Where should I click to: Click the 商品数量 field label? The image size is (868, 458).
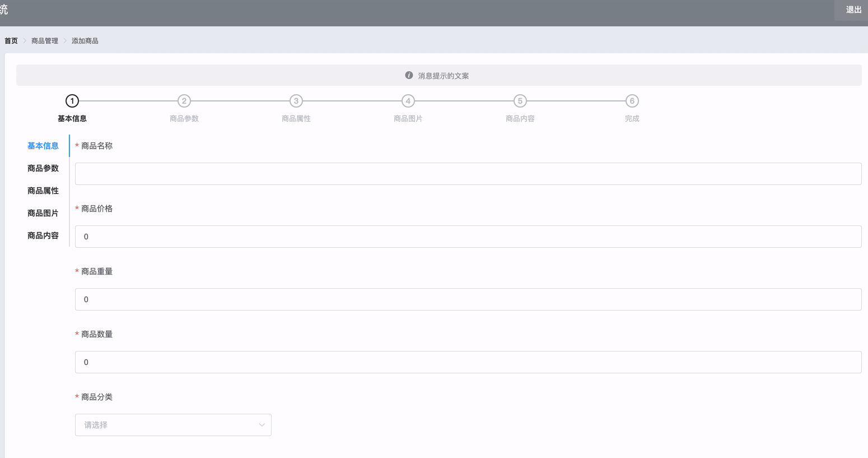pos(97,334)
